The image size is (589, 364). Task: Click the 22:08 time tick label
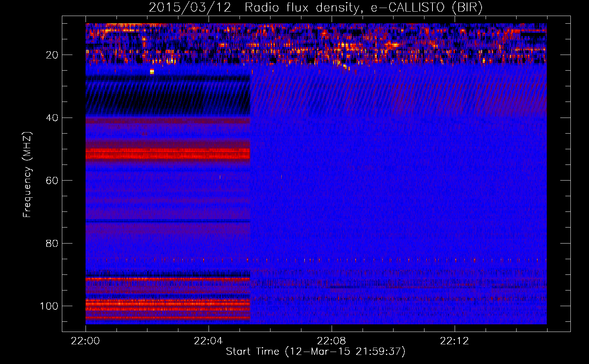click(x=332, y=341)
